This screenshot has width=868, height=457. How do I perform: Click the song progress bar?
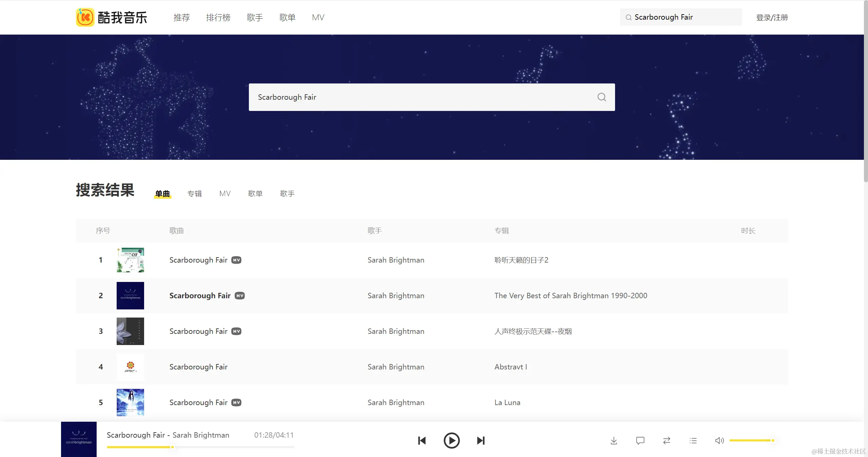(x=200, y=447)
